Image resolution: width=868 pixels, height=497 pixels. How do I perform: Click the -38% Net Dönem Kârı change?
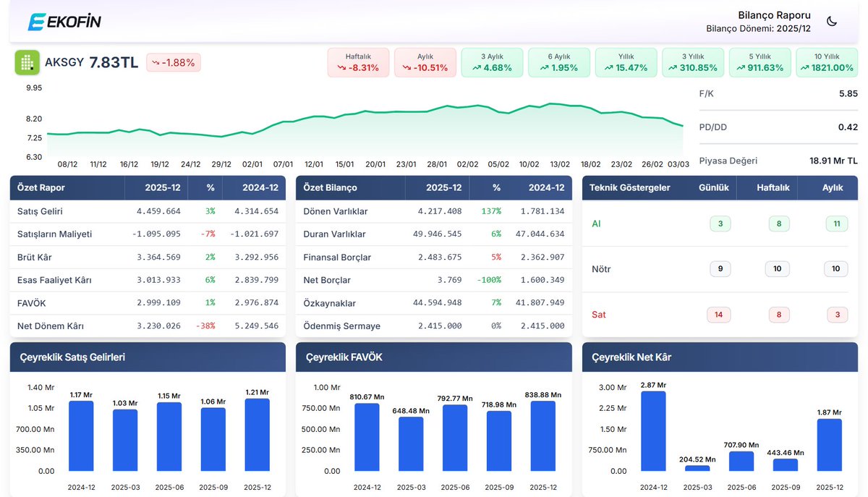click(205, 326)
